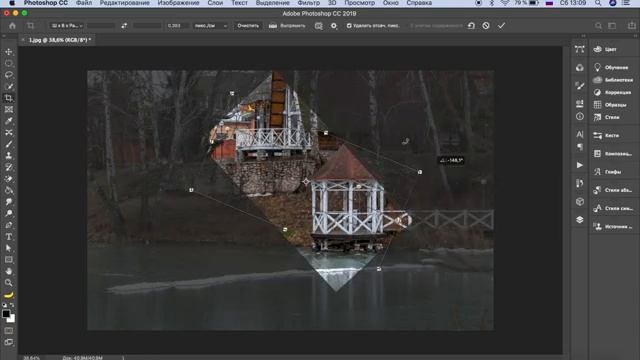Click the background color swatch

[11, 319]
